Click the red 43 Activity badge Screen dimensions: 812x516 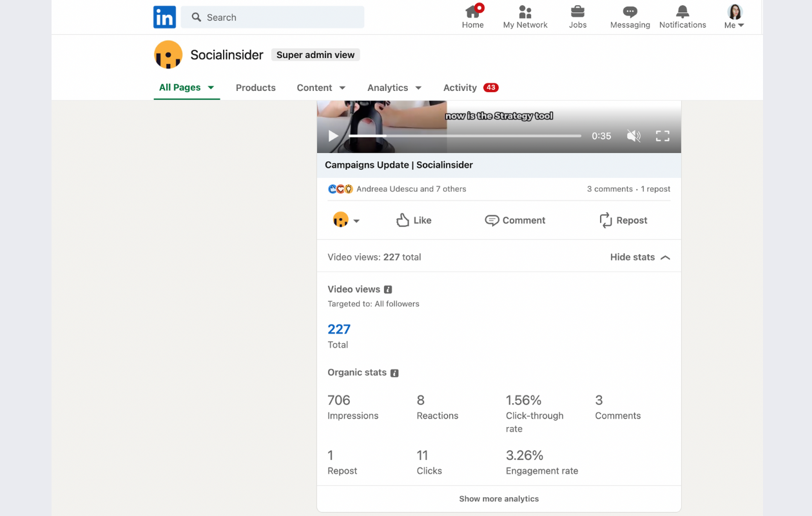491,88
